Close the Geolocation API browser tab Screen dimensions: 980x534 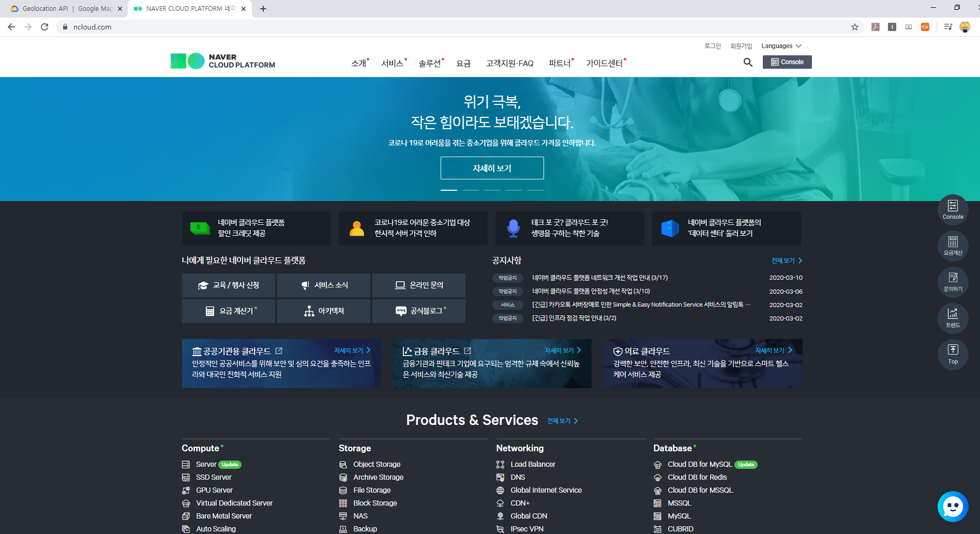pyautogui.click(x=120, y=9)
